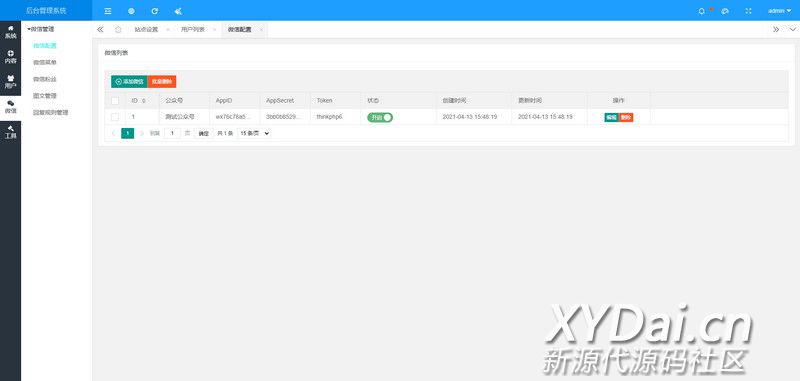This screenshot has height=381, width=800.
Task: Open 内容 module in dark sidebar
Action: (x=10, y=57)
